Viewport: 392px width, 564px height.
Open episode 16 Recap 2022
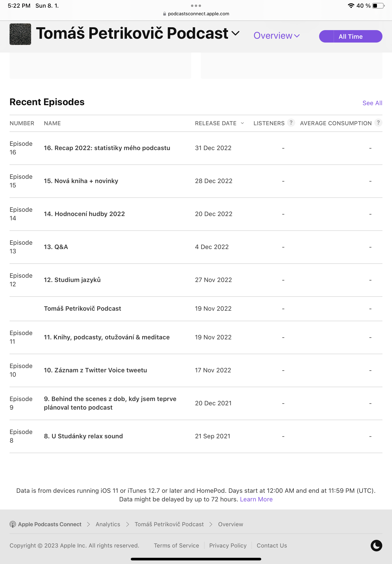[x=107, y=148]
